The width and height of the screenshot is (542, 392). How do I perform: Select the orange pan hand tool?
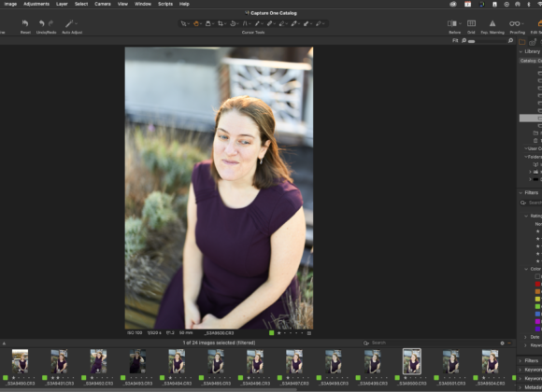pyautogui.click(x=196, y=23)
